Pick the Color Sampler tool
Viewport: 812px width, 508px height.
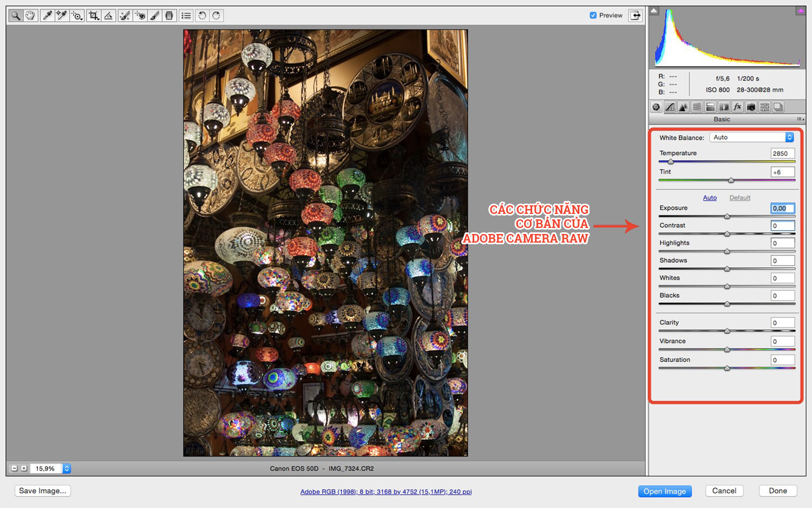click(x=62, y=16)
